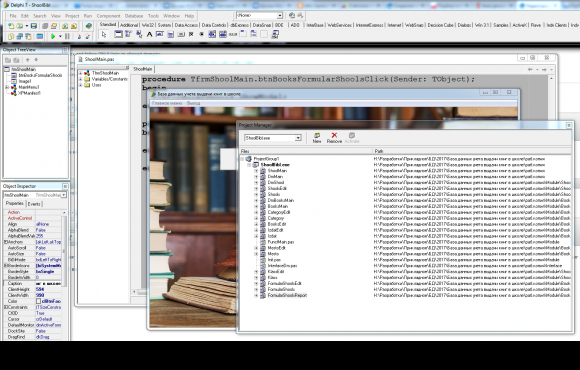
Task: Click Remove red X in Project Manager
Action: (334, 138)
